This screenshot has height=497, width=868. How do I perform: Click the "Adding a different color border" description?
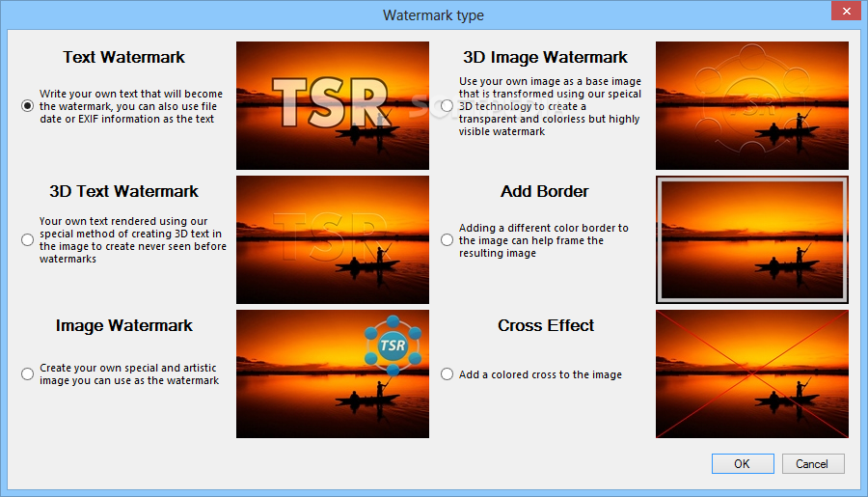click(x=544, y=240)
